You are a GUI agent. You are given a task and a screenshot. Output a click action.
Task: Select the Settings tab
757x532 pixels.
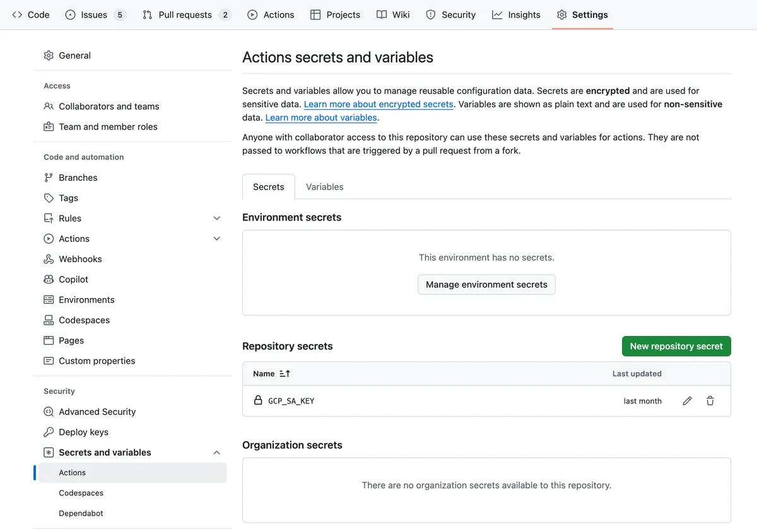point(582,14)
